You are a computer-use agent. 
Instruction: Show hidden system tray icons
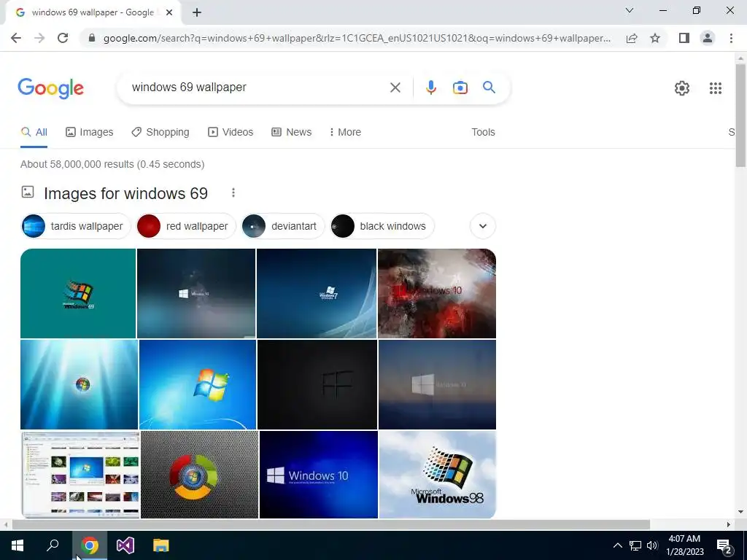pyautogui.click(x=617, y=545)
